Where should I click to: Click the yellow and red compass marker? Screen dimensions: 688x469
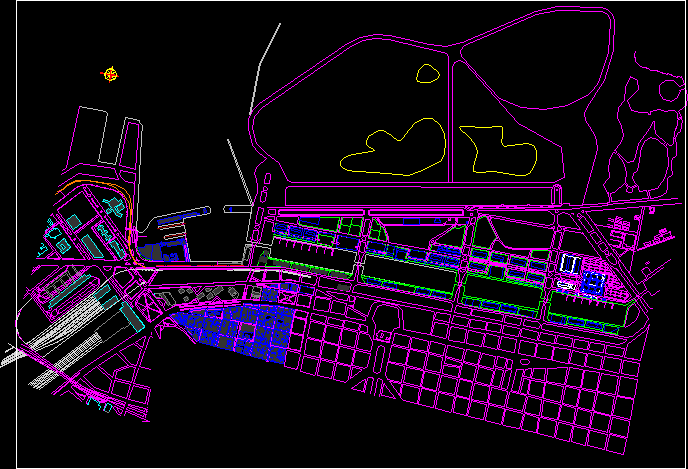tap(111, 73)
